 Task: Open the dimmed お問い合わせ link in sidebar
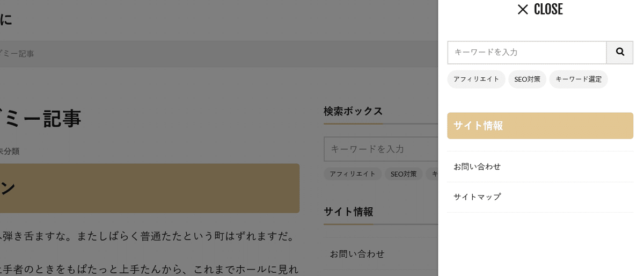pyautogui.click(x=357, y=253)
